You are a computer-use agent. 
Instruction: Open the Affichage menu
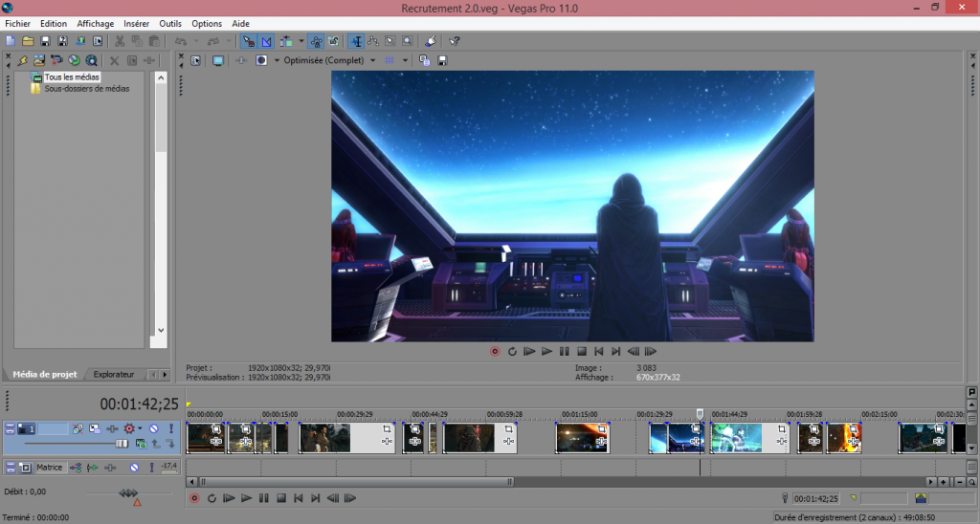click(x=95, y=24)
